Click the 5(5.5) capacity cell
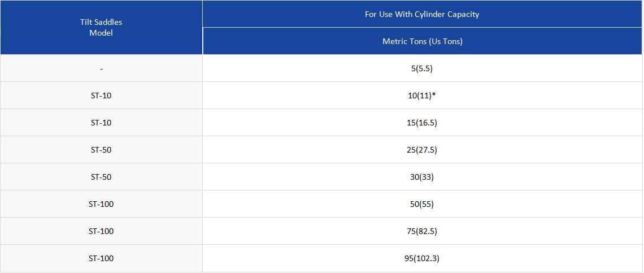 pyautogui.click(x=422, y=68)
